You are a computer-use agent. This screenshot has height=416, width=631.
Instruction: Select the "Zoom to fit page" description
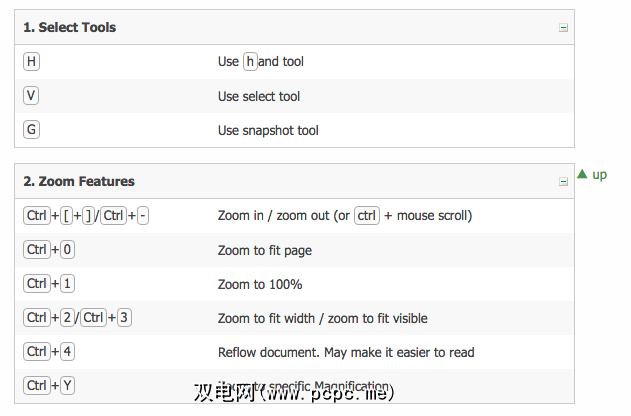tap(264, 250)
